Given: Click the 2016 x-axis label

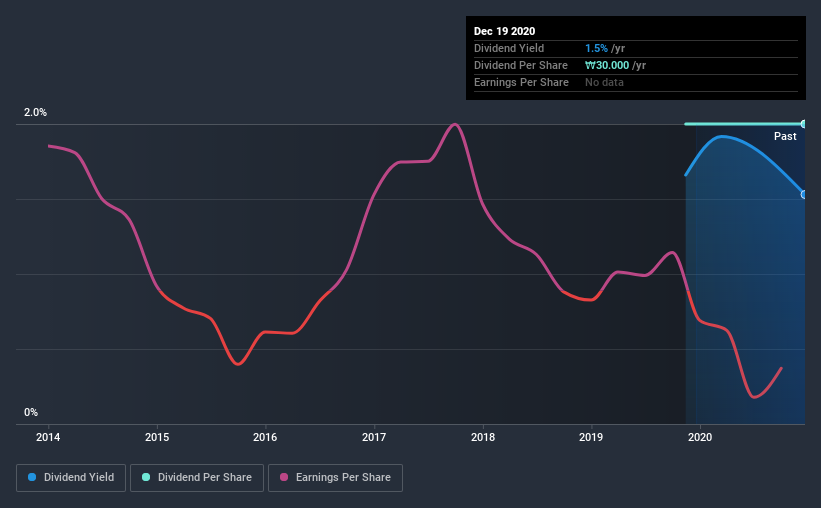Looking at the screenshot, I should (265, 437).
